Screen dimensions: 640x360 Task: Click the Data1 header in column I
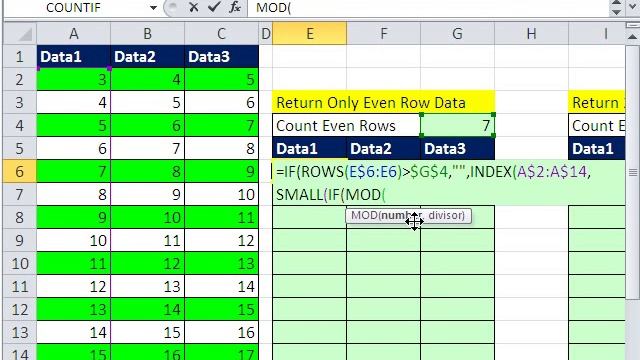point(597,149)
